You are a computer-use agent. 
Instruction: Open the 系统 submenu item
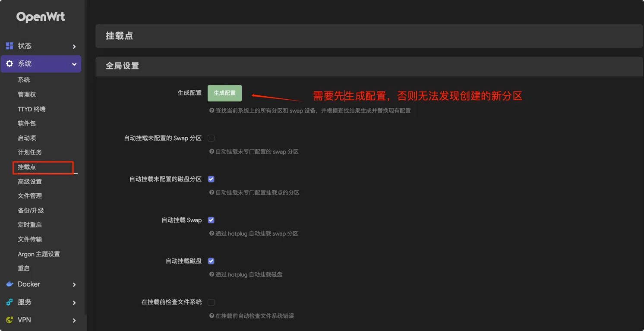pyautogui.click(x=24, y=80)
